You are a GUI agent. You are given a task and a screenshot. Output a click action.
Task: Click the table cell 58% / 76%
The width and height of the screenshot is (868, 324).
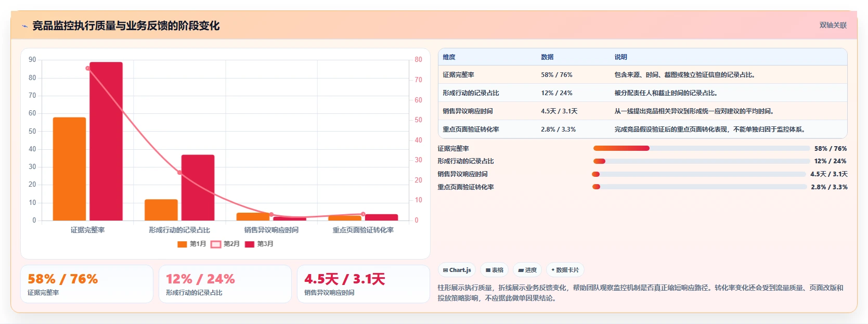pos(556,75)
